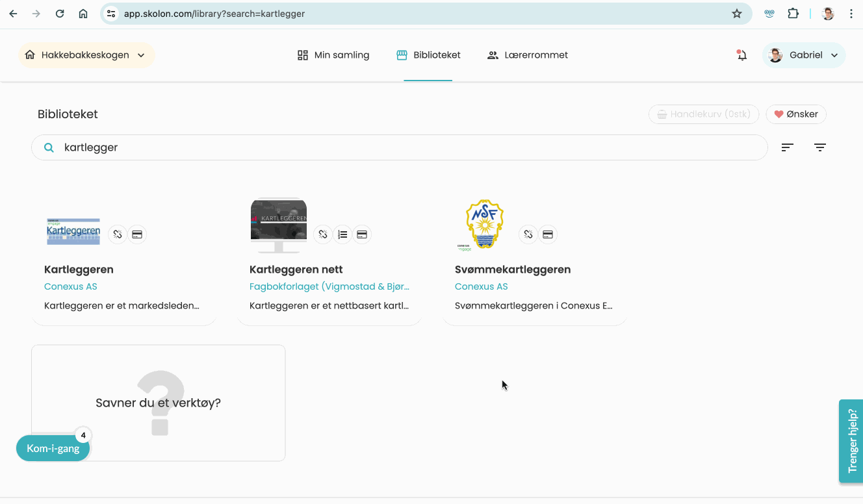The width and height of the screenshot is (863, 504).
Task: Open the Kartleggeren nett title
Action: click(296, 270)
